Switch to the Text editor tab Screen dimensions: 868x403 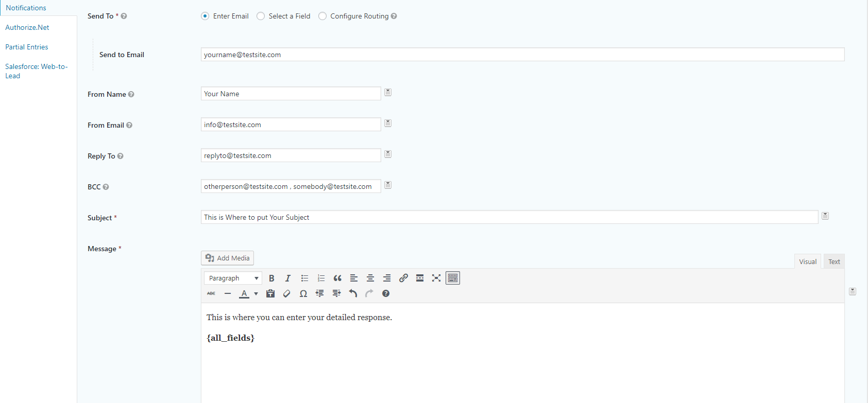click(x=834, y=262)
